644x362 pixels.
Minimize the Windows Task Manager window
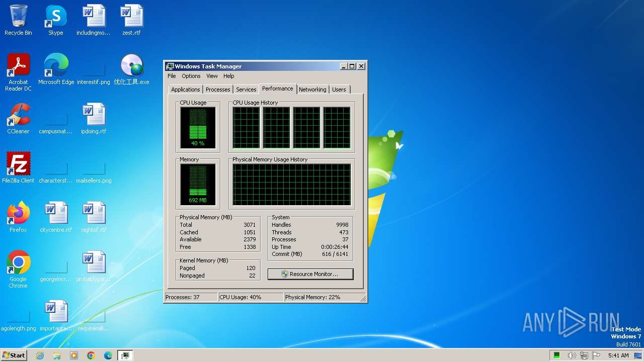tap(344, 66)
